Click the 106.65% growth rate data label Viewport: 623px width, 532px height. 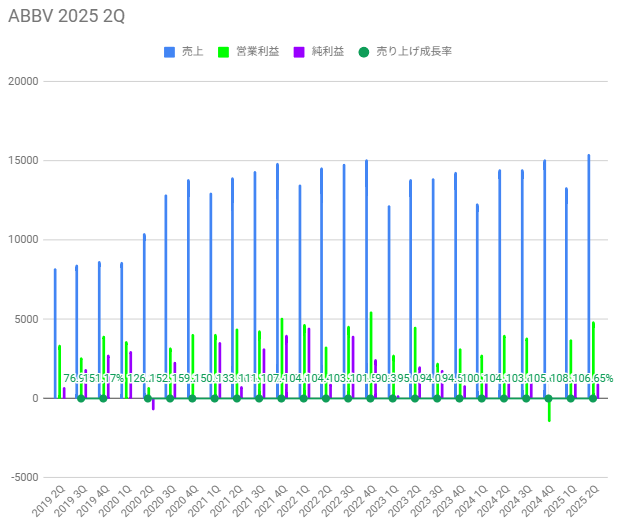(593, 378)
